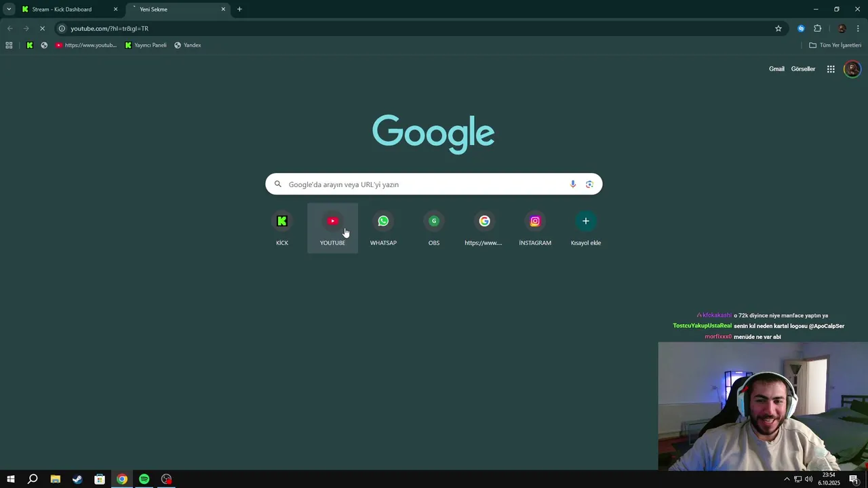Click the webcam overlay thumbnail
This screenshot has height=488, width=868.
pyautogui.click(x=763, y=406)
